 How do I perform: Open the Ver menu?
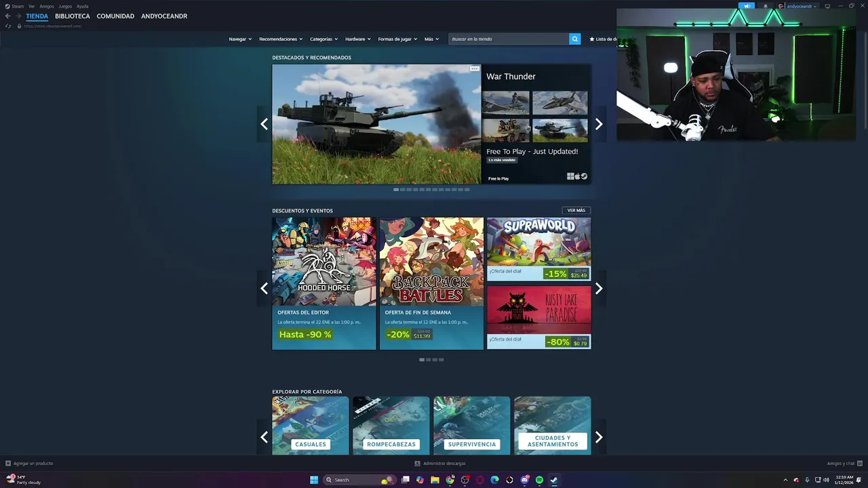click(x=31, y=6)
